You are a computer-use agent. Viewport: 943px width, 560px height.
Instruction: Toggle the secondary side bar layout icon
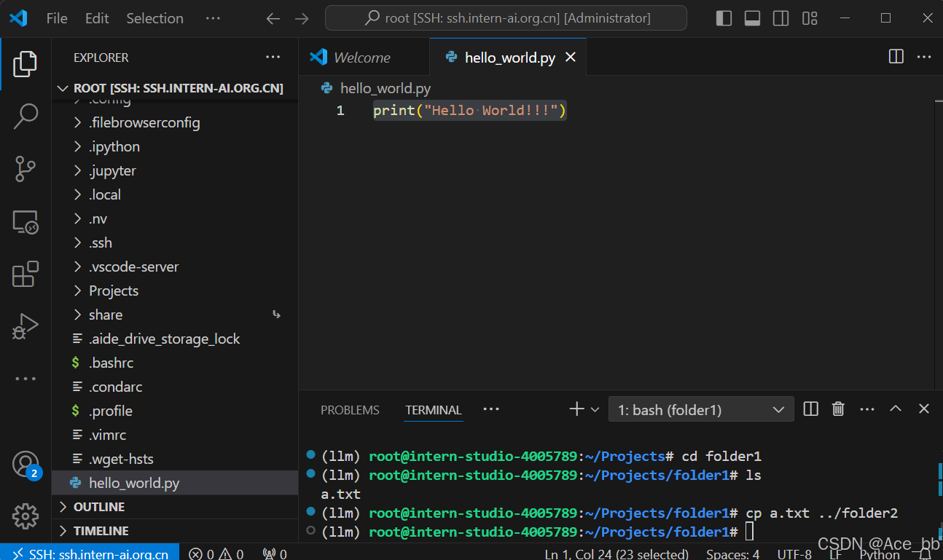tap(780, 18)
